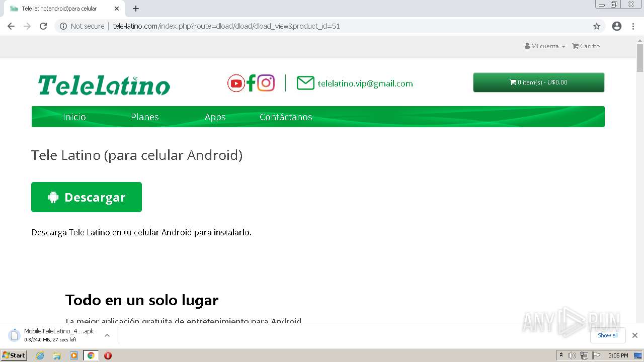Click Show all downloads button
This screenshot has width=644, height=362.
point(608,335)
